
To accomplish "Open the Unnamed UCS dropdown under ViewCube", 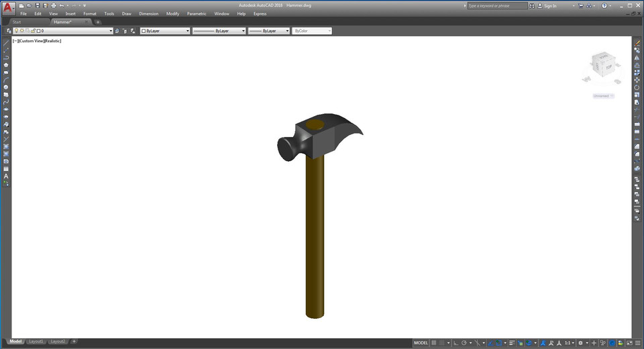I will (603, 96).
